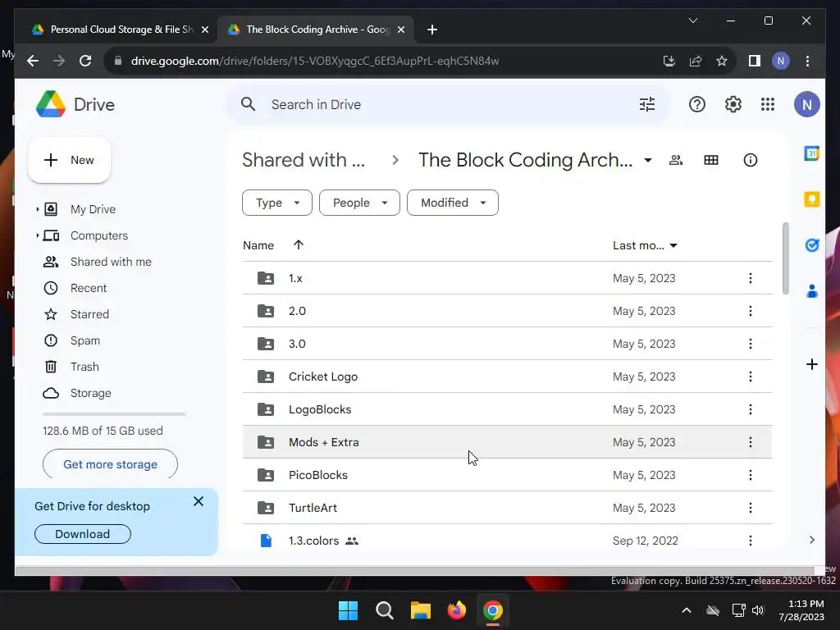Open more actions for 1.x folder
This screenshot has width=840, height=630.
tap(750, 278)
